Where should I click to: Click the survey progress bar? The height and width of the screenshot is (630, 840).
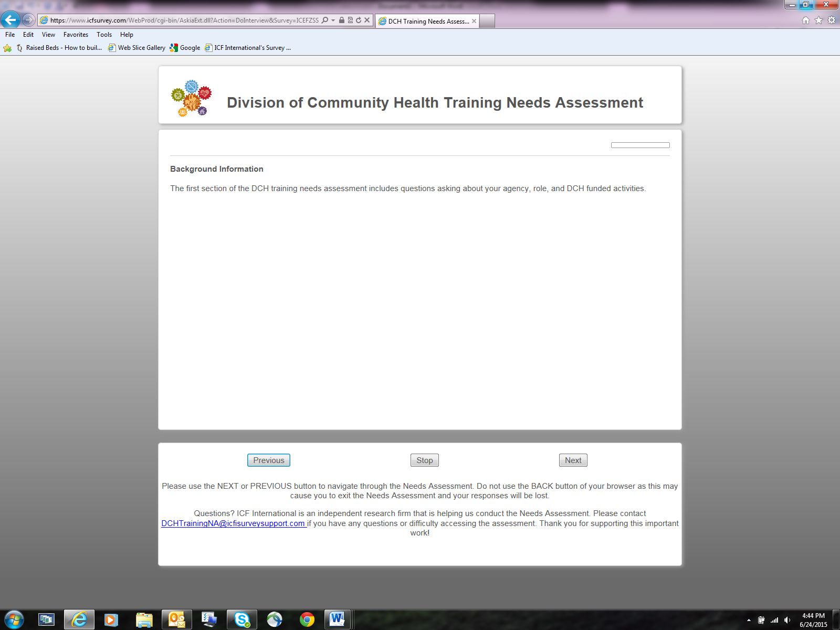click(x=640, y=145)
